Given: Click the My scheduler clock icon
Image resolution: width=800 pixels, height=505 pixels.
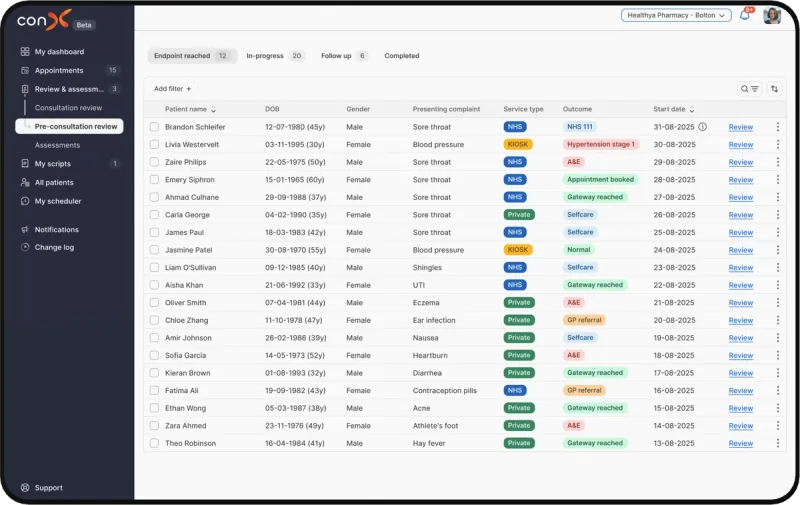Looking at the screenshot, I should [x=24, y=201].
